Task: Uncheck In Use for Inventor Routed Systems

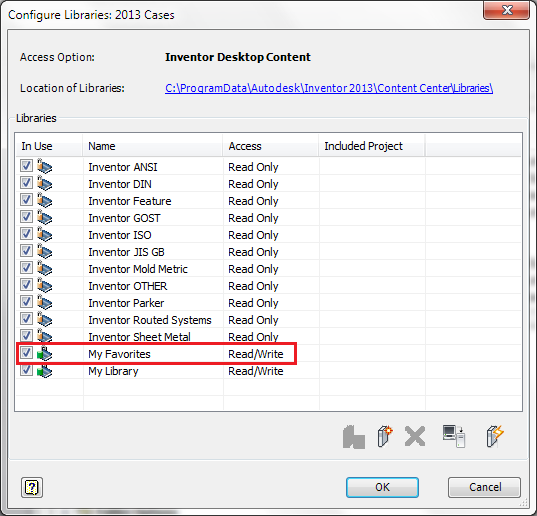Action: [26, 319]
